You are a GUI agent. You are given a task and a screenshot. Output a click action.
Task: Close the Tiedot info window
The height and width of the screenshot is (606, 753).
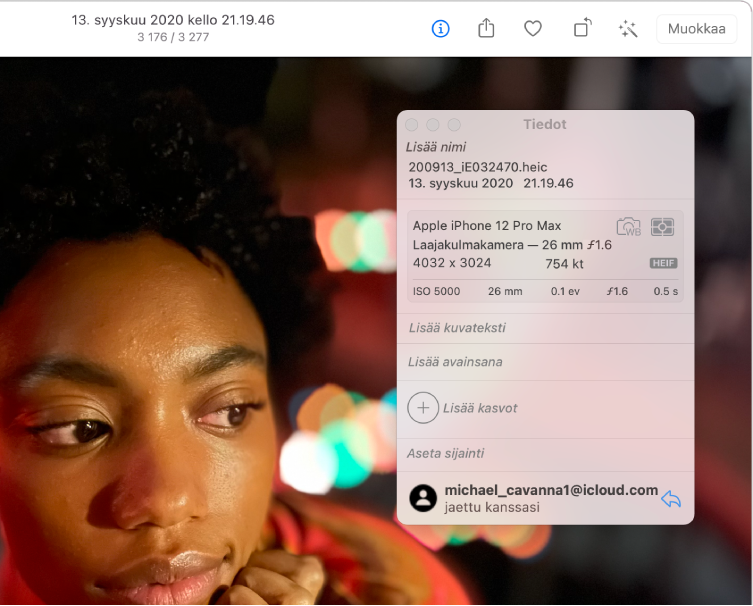[x=412, y=125]
